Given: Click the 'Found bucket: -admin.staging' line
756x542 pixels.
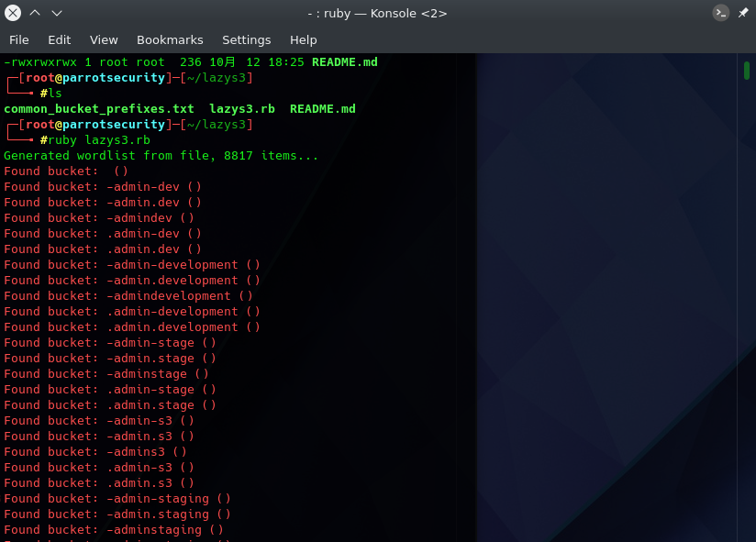Looking at the screenshot, I should pyautogui.click(x=117, y=514).
